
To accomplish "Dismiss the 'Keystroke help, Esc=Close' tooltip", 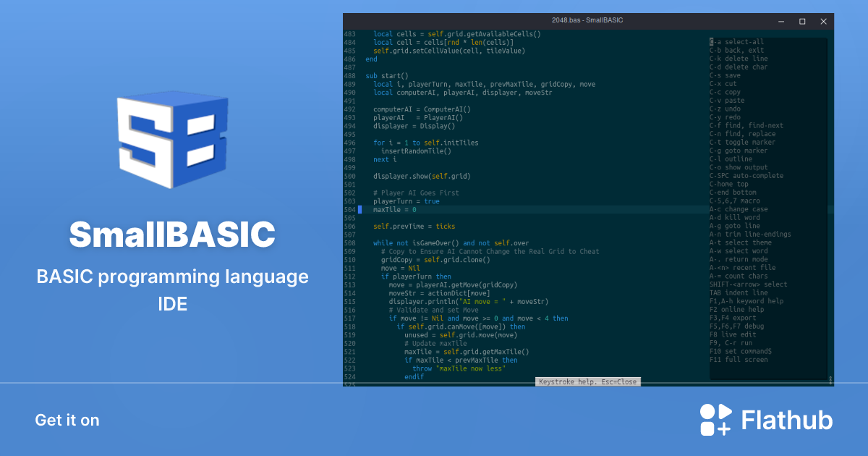I will click(x=588, y=381).
